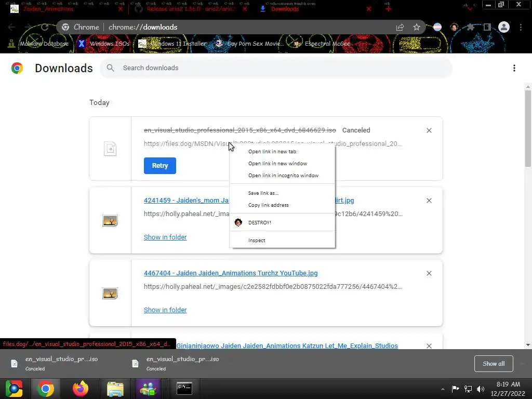Viewport: 532px width, 399px height.
Task: Open the Messenger people icon on the taskbar
Action: pos(148,389)
